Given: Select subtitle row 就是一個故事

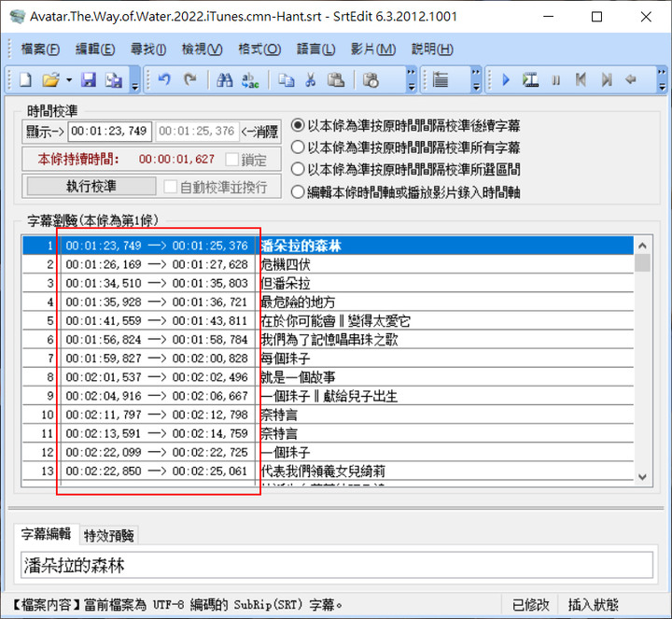Looking at the screenshot, I should pyautogui.click(x=328, y=377).
